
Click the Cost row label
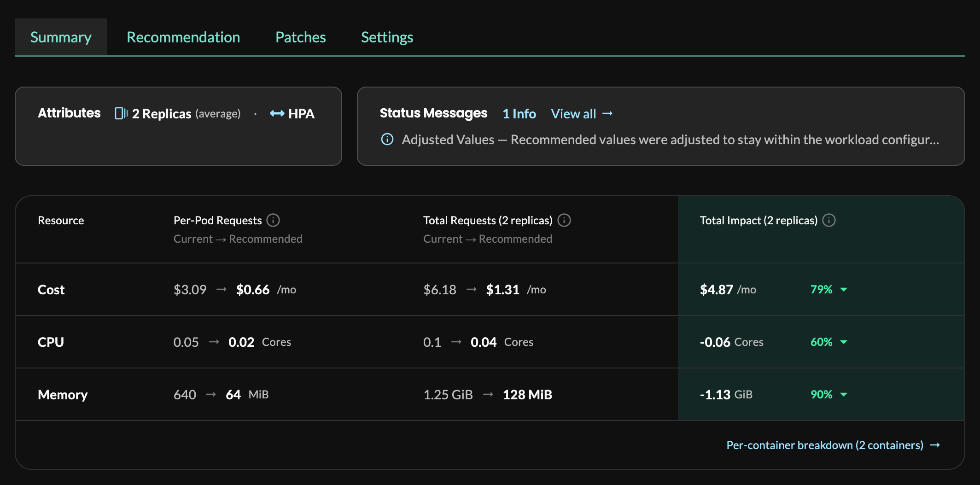coord(51,290)
